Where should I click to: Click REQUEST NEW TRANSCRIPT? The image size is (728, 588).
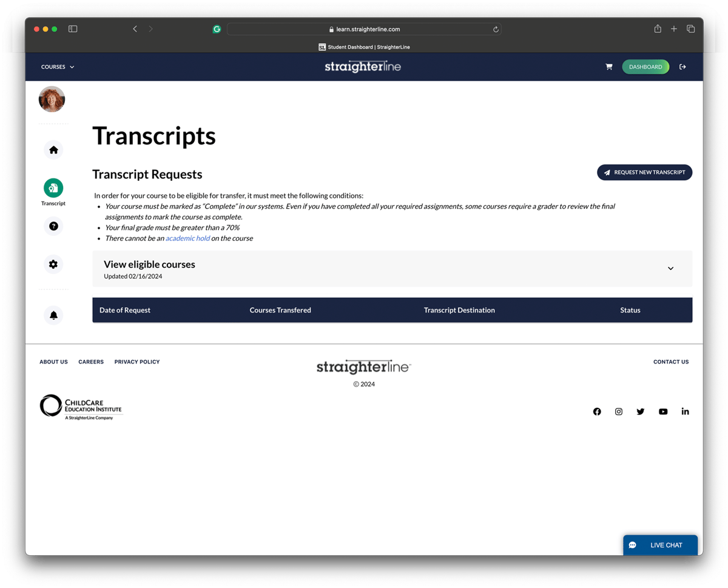coord(644,172)
